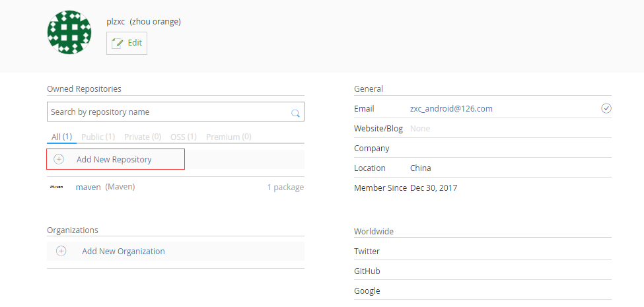Click the Owned Repositories heading

(84, 88)
